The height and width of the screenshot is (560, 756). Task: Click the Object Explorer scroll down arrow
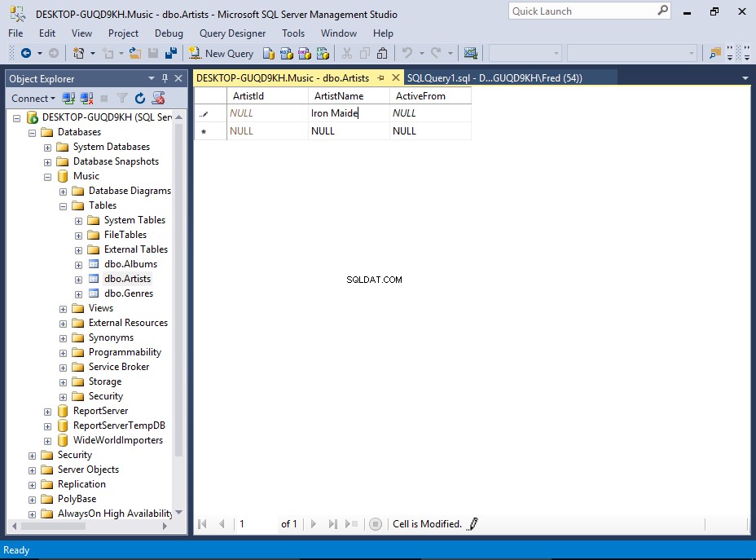tap(179, 512)
